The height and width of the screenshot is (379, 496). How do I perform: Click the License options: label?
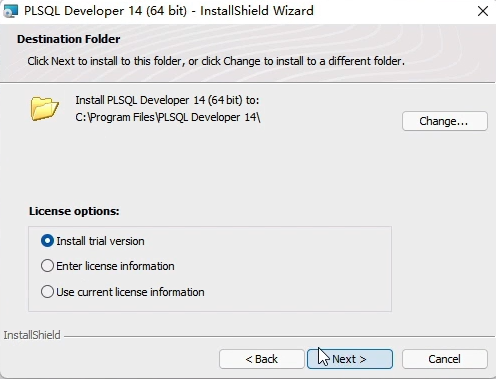pyautogui.click(x=74, y=211)
